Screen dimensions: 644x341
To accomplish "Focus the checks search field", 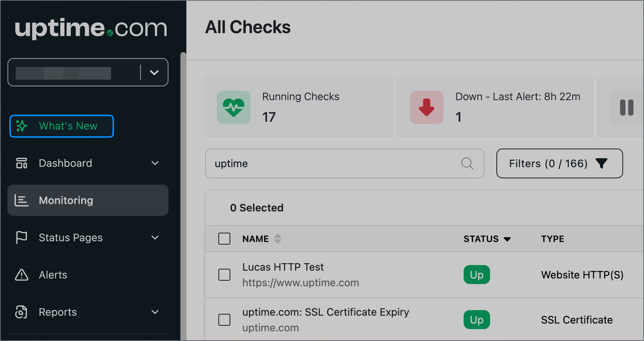I will (345, 163).
